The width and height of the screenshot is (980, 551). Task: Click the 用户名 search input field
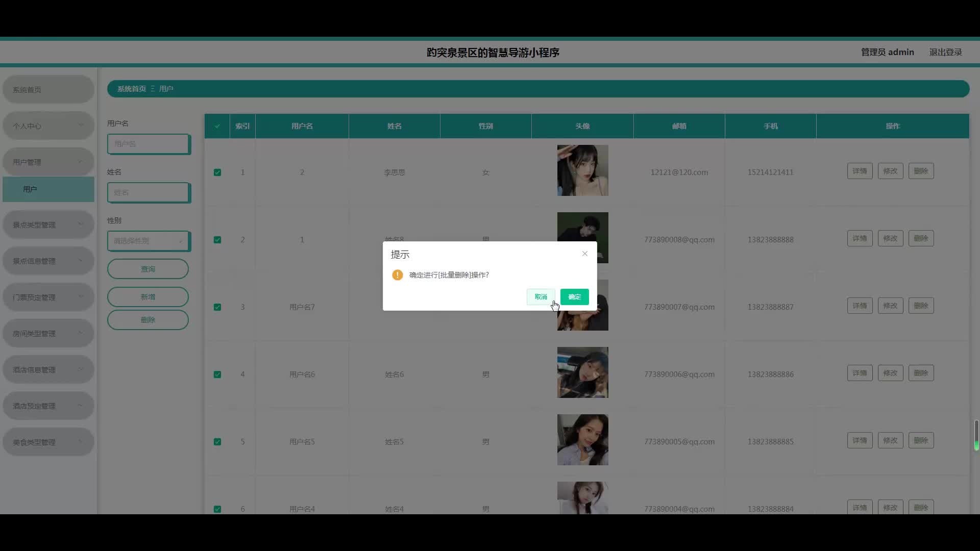point(148,144)
